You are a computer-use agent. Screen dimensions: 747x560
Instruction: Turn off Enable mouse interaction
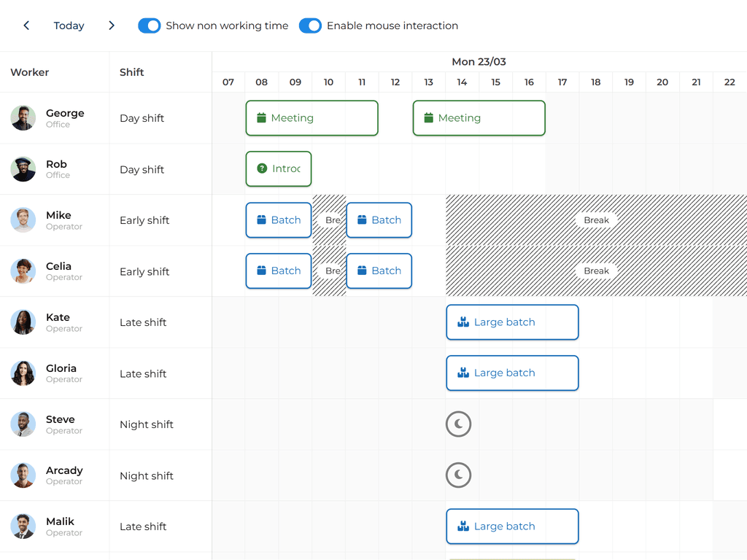tap(310, 26)
